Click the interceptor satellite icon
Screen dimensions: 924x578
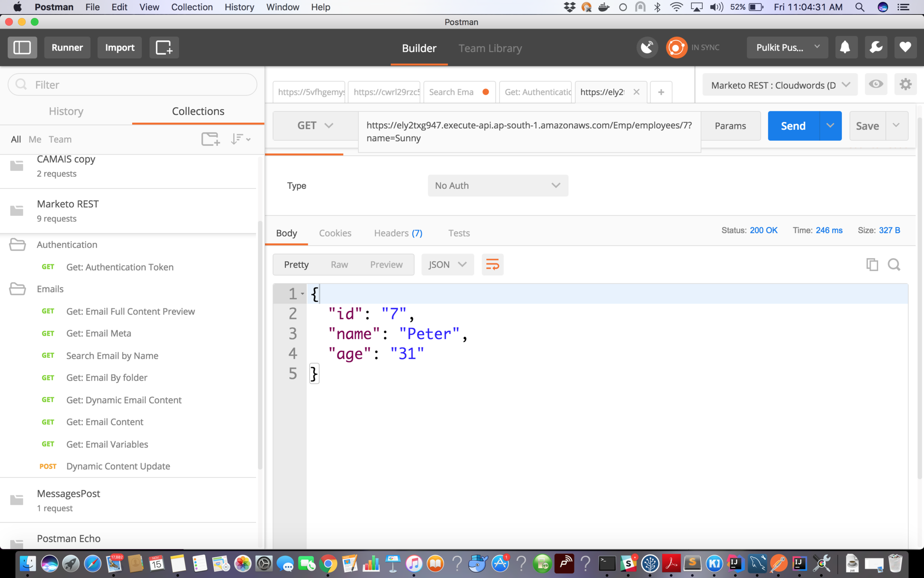647,48
